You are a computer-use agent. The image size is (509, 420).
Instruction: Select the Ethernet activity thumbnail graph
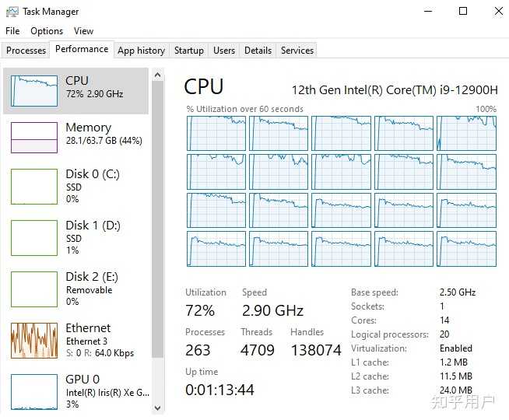click(x=34, y=341)
